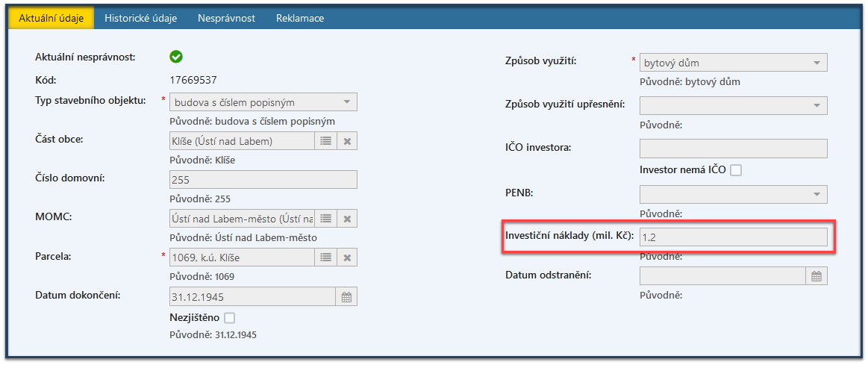The image size is (868, 365).
Task: Clear the Parcela field value
Action: [x=347, y=258]
